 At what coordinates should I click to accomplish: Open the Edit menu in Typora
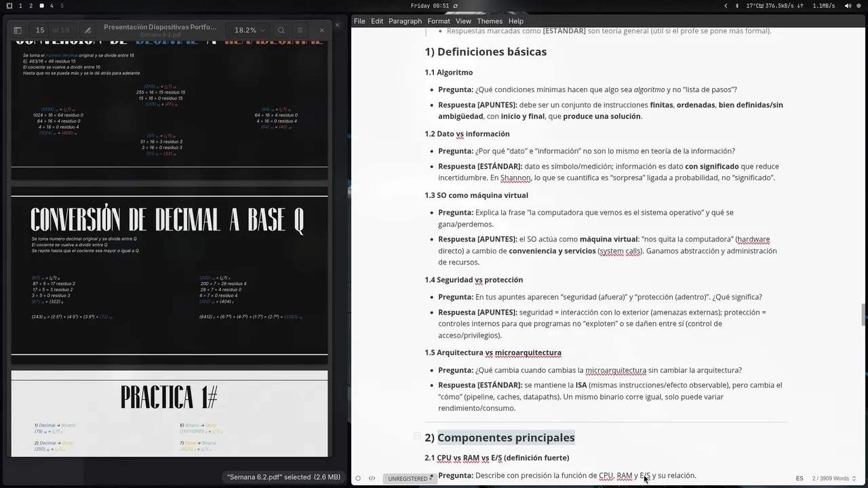point(377,21)
